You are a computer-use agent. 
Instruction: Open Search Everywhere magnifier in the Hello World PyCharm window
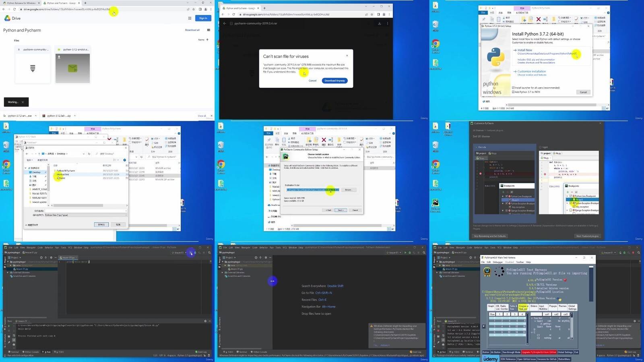tap(209, 253)
